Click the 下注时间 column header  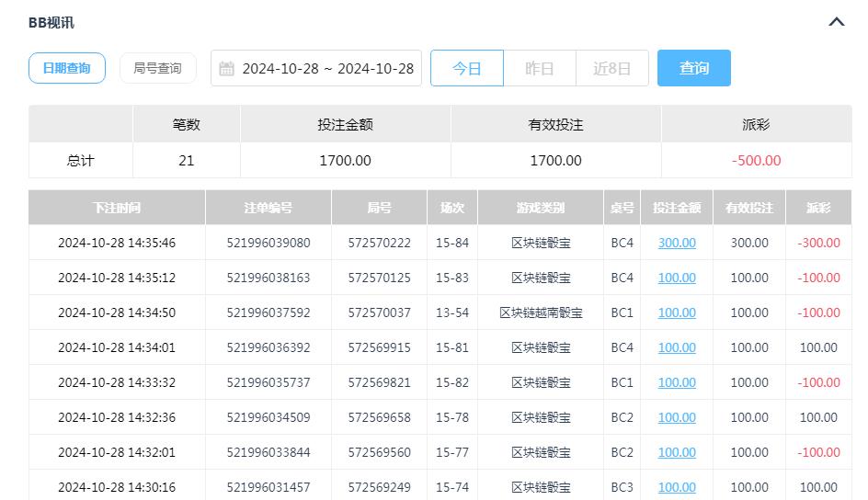[117, 208]
